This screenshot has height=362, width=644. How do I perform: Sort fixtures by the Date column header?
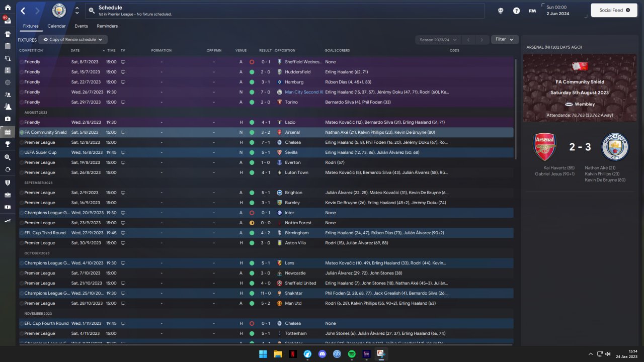(x=75, y=51)
